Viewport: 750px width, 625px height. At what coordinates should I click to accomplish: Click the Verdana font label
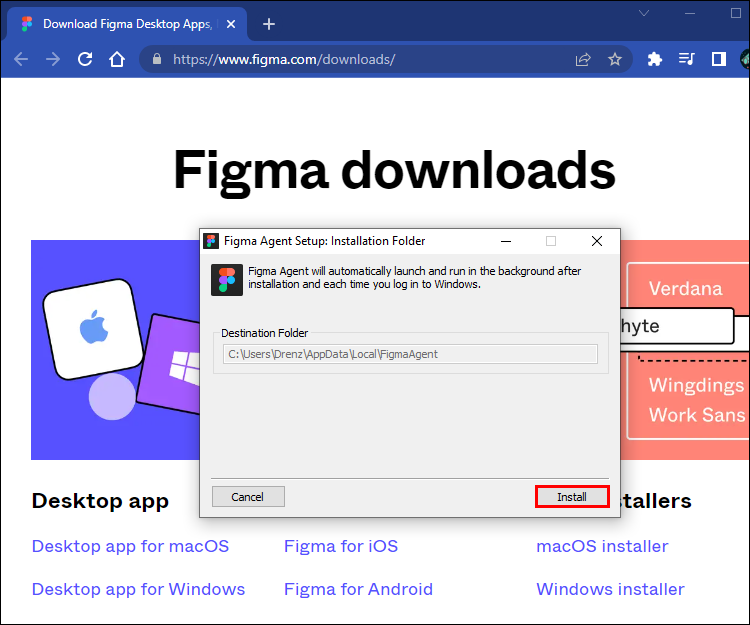685,288
